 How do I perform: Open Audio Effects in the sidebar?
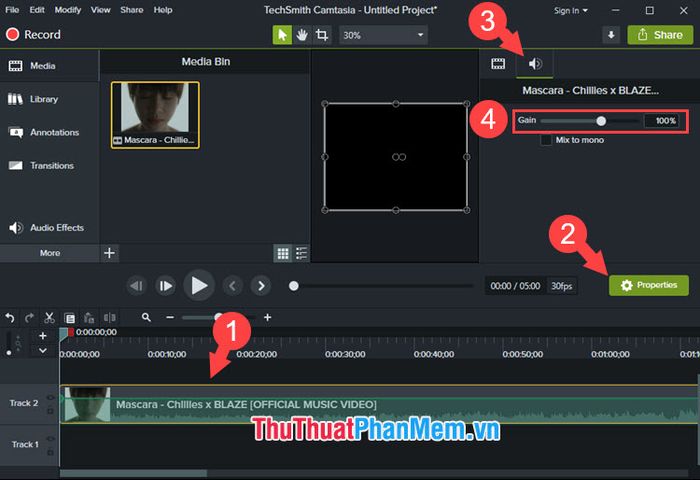point(49,228)
